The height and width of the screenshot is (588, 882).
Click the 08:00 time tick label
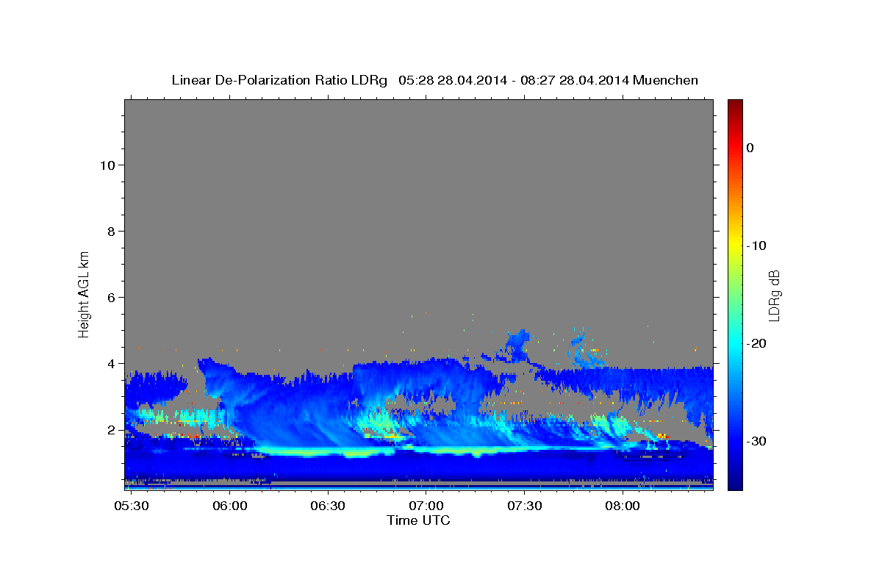tap(623, 506)
